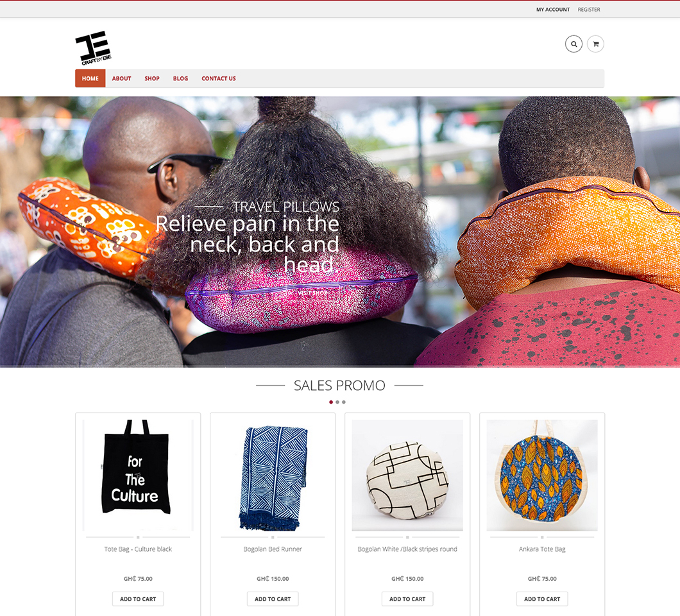This screenshot has height=616, width=680.
Task: Add Ankara Tote Bag to cart
Action: [542, 599]
